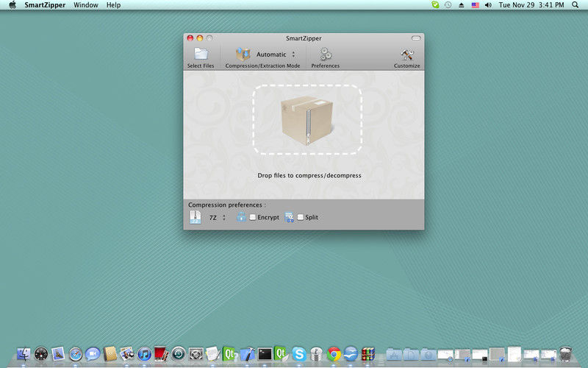
Task: Click the "Drop files to compress/decompress" text
Action: coord(309,175)
